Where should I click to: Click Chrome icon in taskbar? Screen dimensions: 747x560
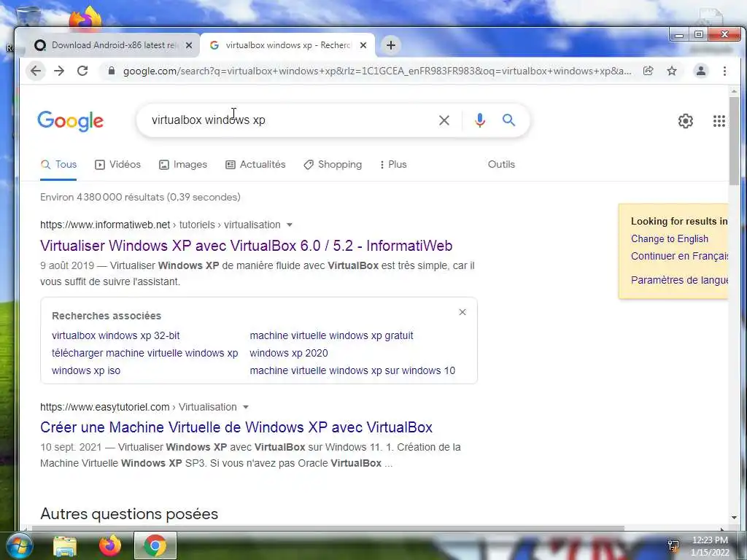[x=155, y=545]
